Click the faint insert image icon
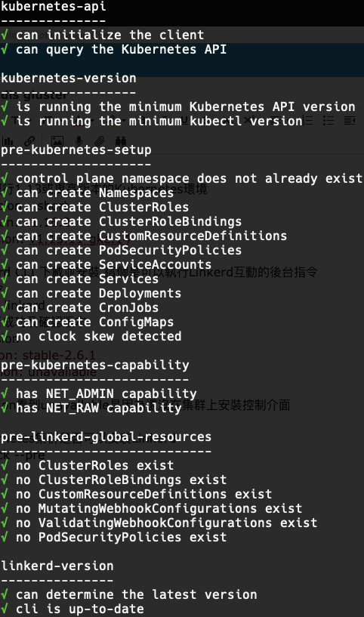This screenshot has height=617, width=364. pyautogui.click(x=57, y=140)
